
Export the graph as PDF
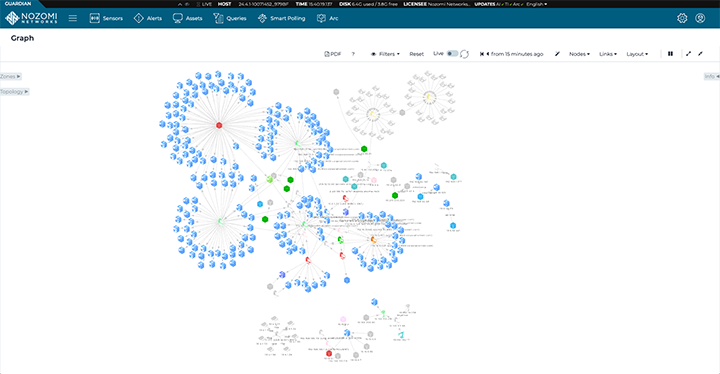click(x=332, y=54)
